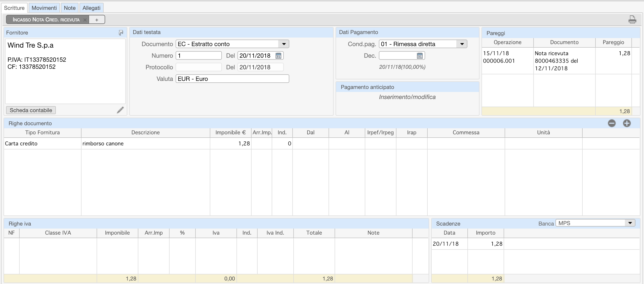Print the document with the printer icon
644x284 pixels.
pos(632,19)
